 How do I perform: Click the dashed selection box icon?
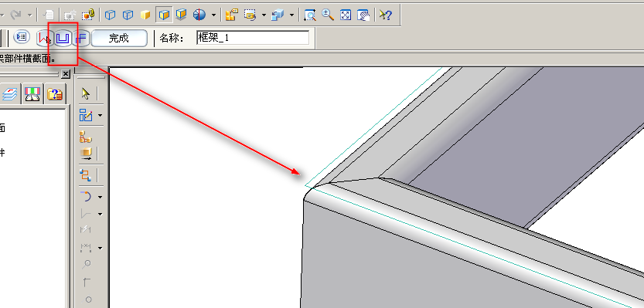(x=250, y=15)
